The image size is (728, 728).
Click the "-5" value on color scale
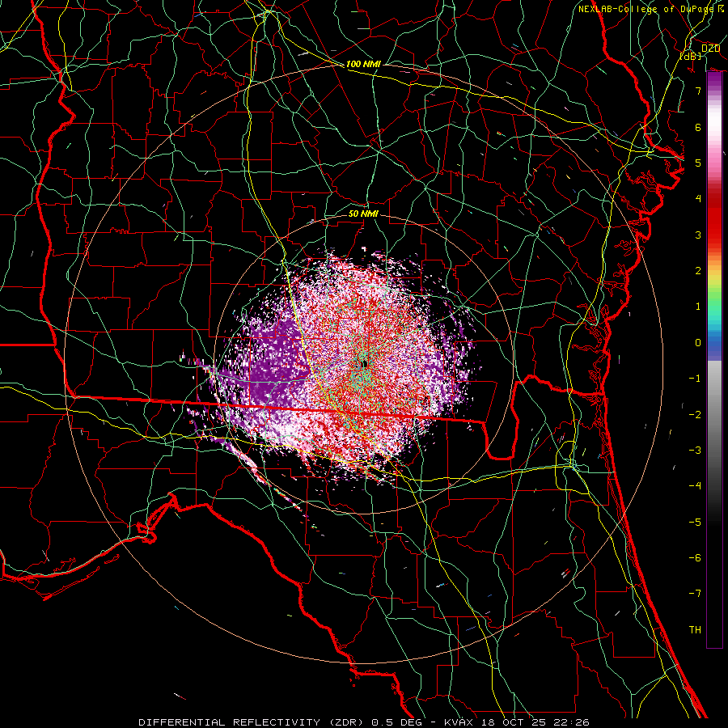coord(695,523)
